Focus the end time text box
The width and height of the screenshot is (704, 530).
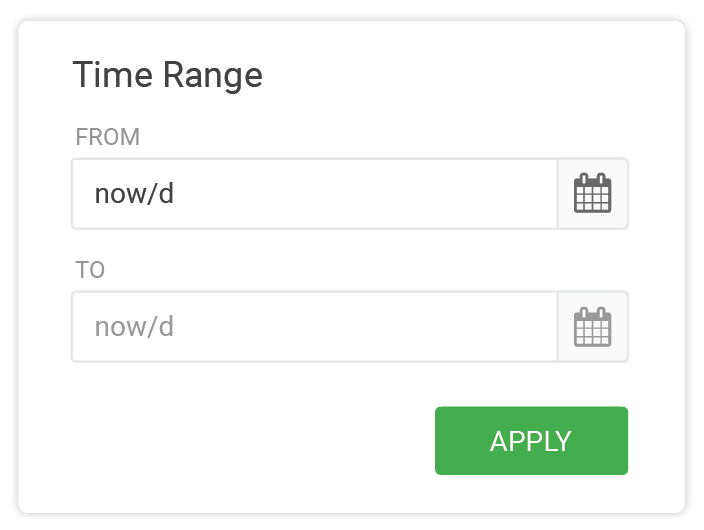point(315,327)
